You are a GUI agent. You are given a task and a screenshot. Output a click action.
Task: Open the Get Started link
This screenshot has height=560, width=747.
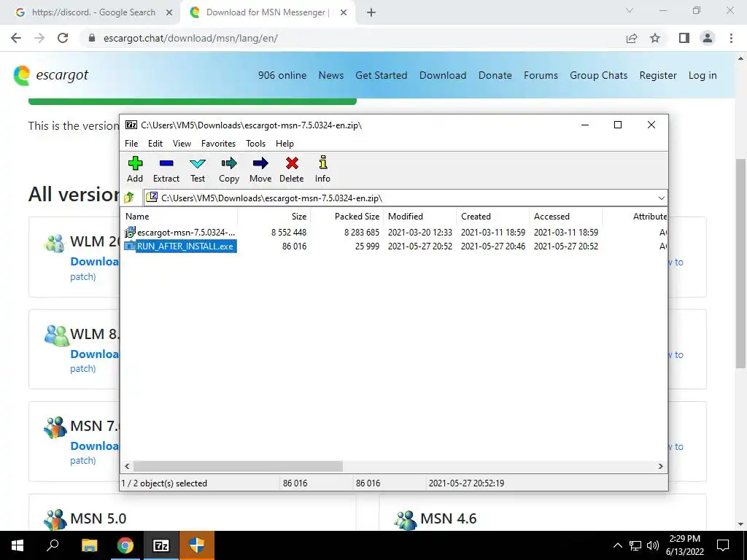381,75
